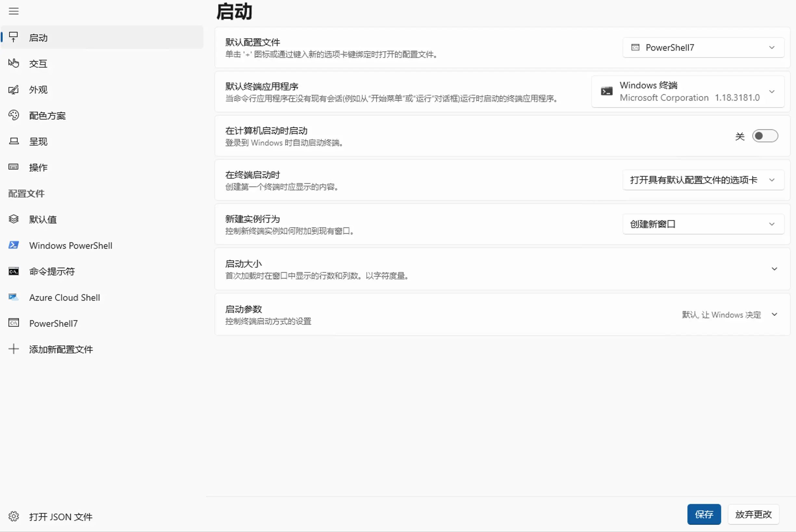Open the 在终端启动时 dropdown
This screenshot has width=796, height=532.
[703, 180]
